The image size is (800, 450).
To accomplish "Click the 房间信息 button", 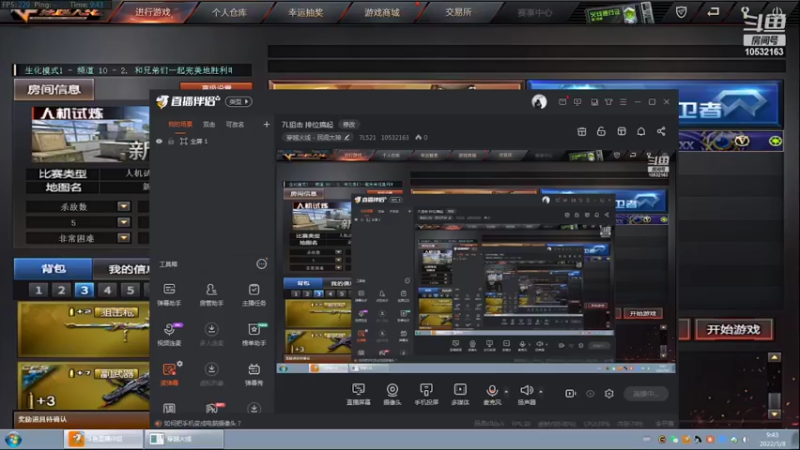I will click(54, 89).
